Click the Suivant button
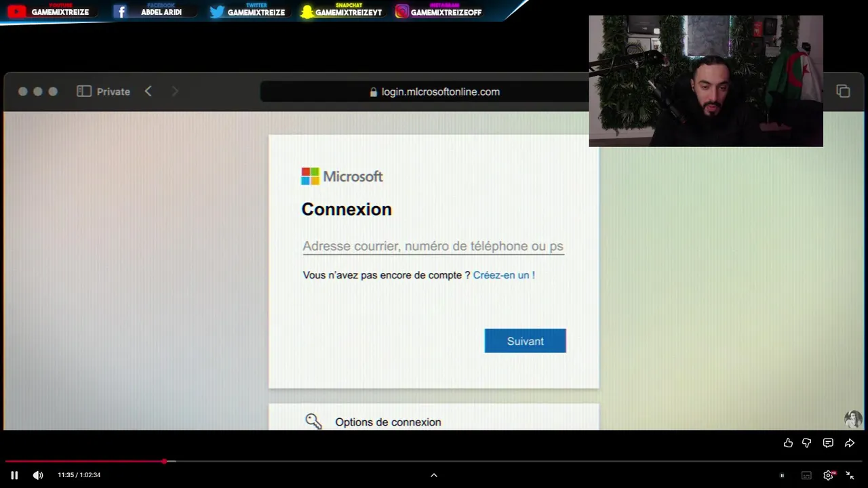This screenshot has height=488, width=868. (525, 341)
